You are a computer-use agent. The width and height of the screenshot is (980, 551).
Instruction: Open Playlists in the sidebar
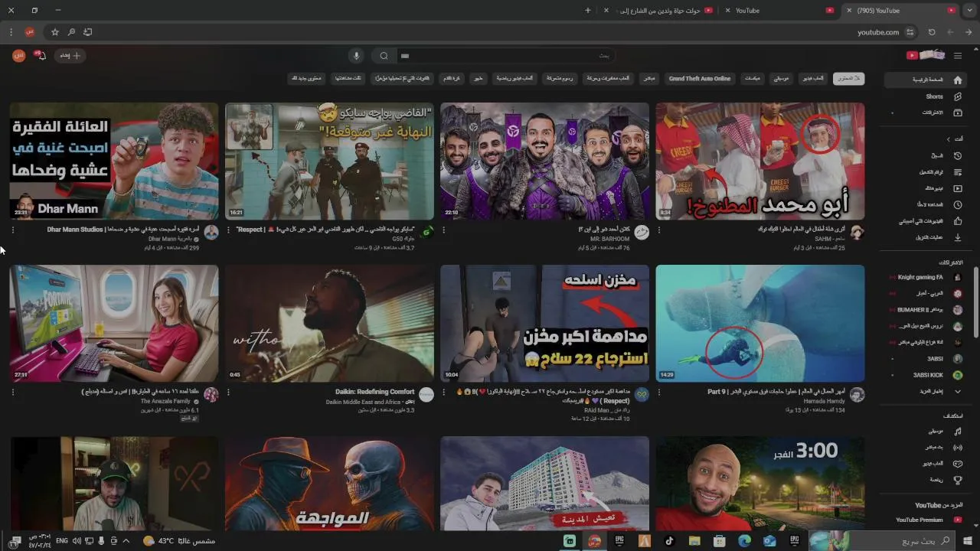925,172
